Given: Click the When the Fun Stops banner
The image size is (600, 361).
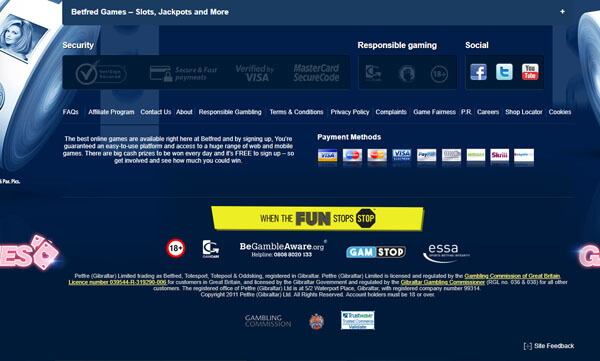Looking at the screenshot, I should click(x=318, y=219).
